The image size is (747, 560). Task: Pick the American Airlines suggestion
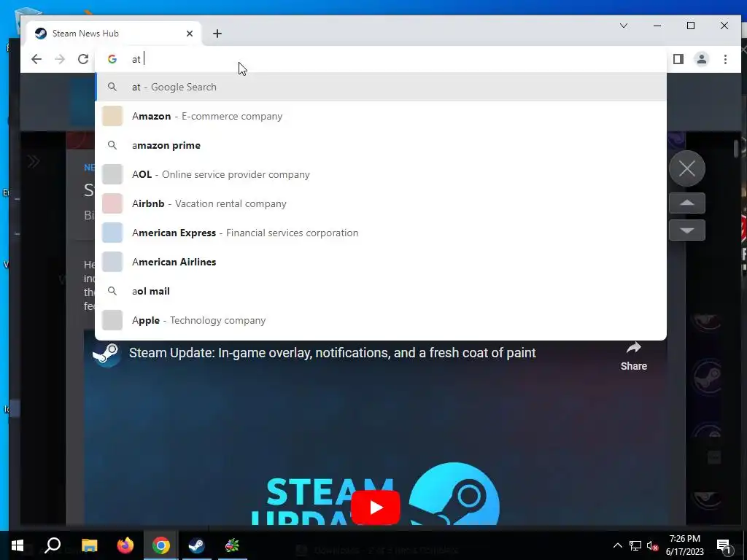381,262
